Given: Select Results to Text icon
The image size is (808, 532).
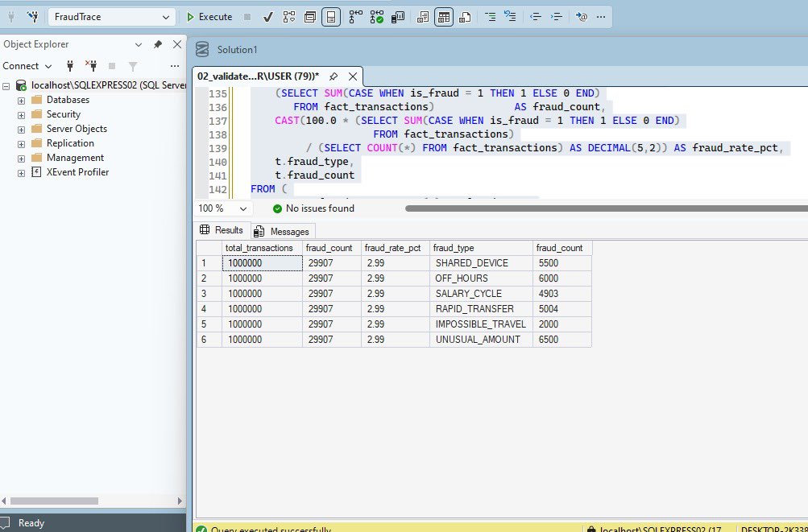Looking at the screenshot, I should pos(423,17).
